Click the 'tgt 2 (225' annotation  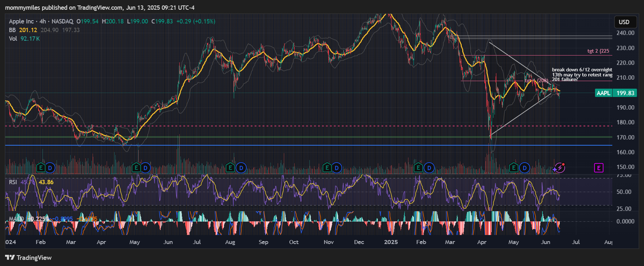coord(598,51)
